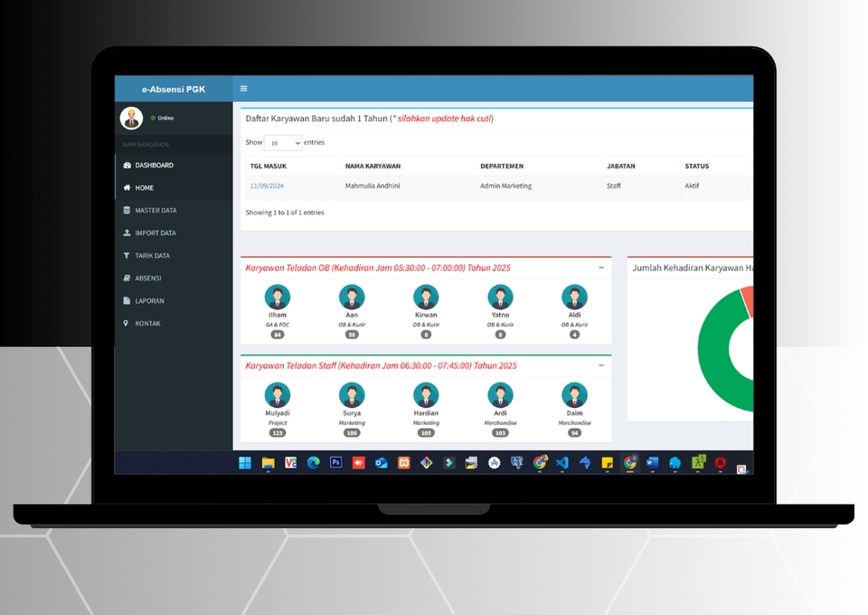This screenshot has height=615, width=868.
Task: Open Visual Studio Code from the taskbar
Action: [x=562, y=462]
